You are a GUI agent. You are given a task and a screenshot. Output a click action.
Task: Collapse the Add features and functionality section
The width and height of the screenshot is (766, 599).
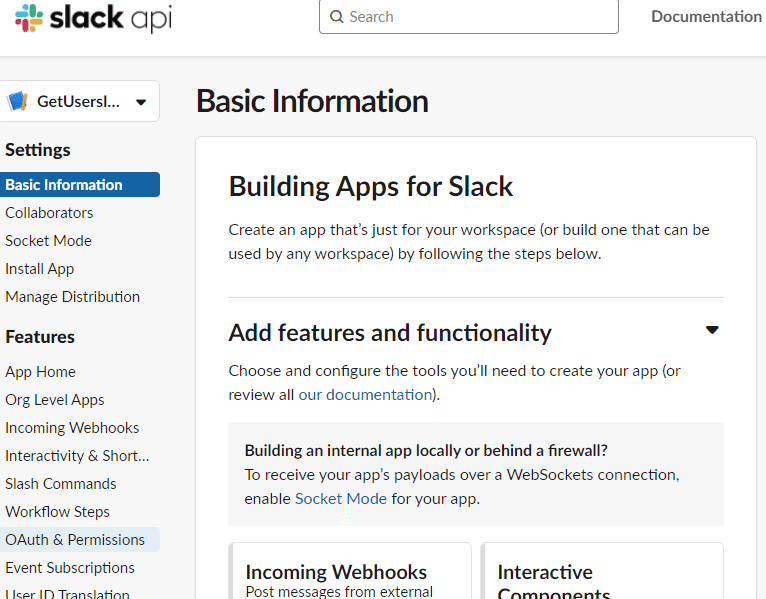(712, 330)
